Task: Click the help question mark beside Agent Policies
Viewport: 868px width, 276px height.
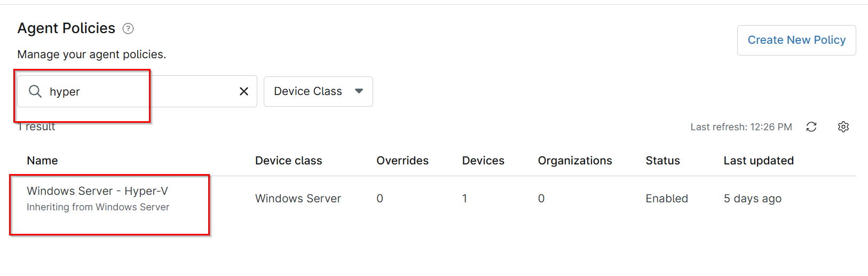Action: coord(128,29)
